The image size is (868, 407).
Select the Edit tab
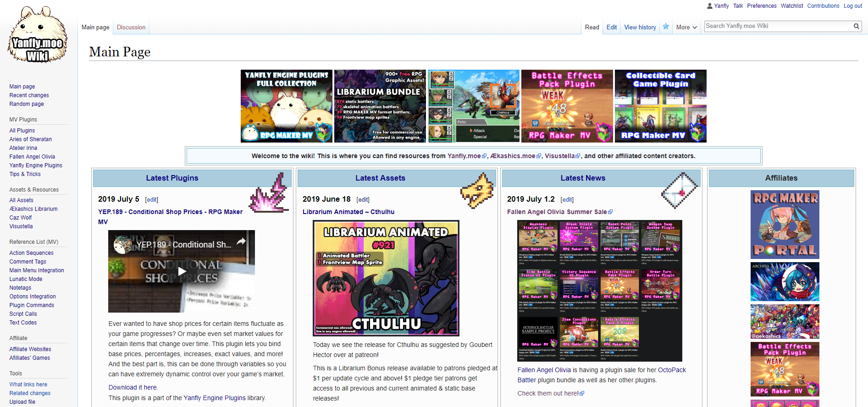(612, 27)
